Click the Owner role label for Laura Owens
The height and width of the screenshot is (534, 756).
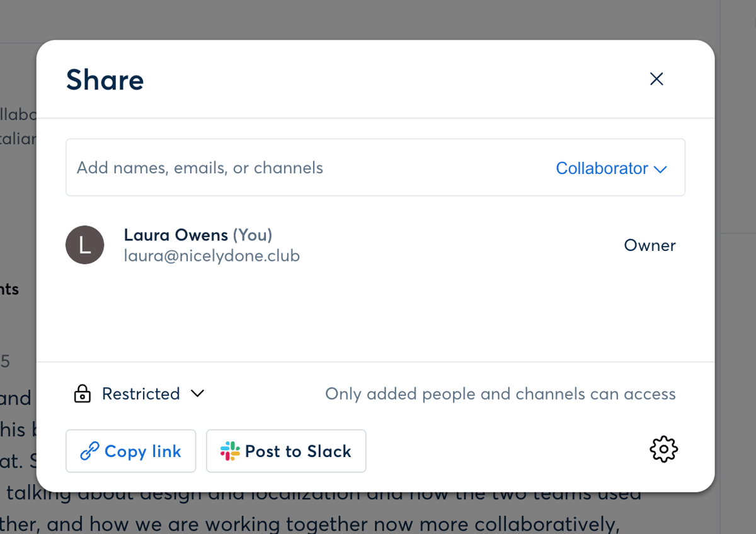coord(650,245)
